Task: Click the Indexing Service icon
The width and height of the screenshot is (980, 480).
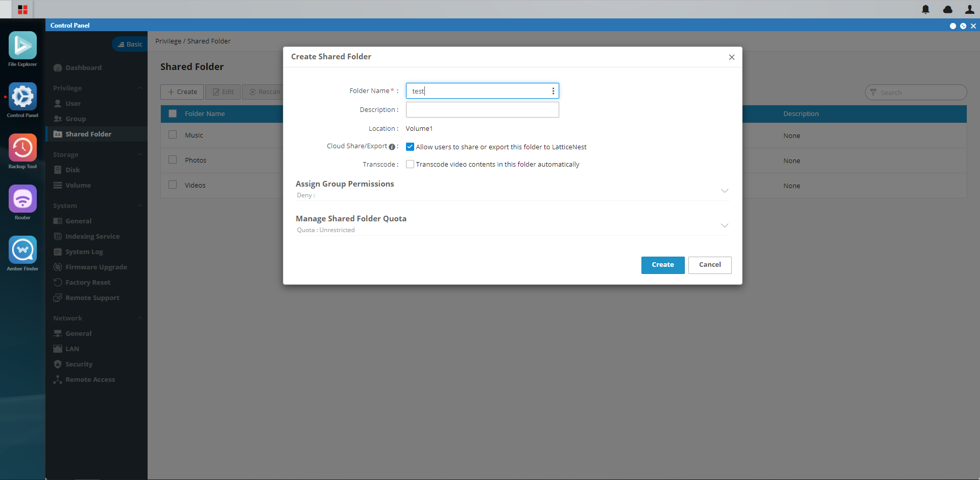Action: pyautogui.click(x=58, y=236)
